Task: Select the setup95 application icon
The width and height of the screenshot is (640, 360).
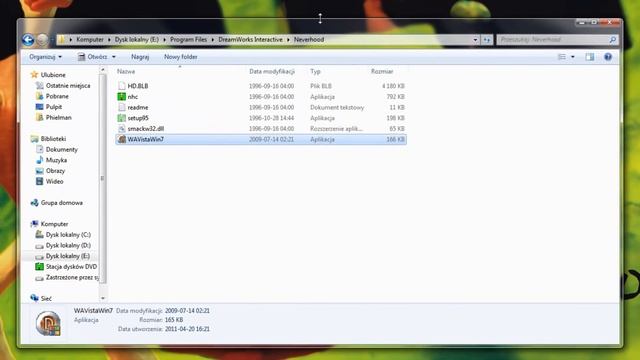Action: point(121,118)
